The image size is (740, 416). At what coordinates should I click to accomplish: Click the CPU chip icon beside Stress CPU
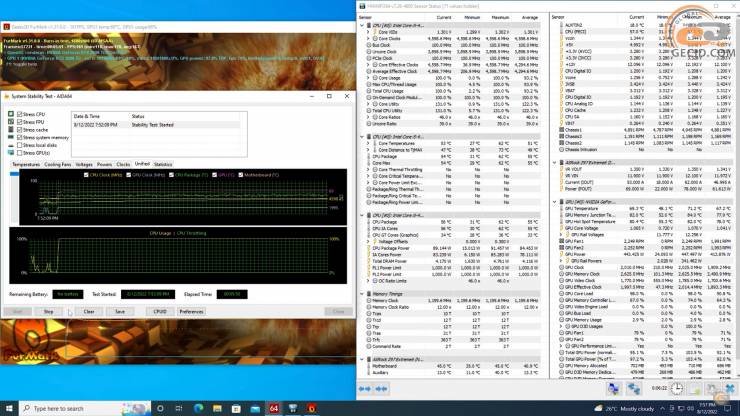(x=11, y=114)
